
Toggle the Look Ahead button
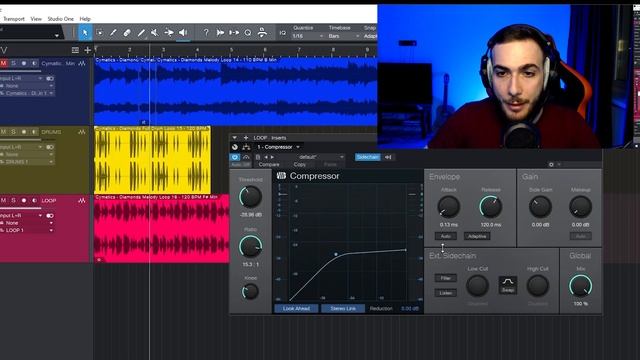click(296, 309)
